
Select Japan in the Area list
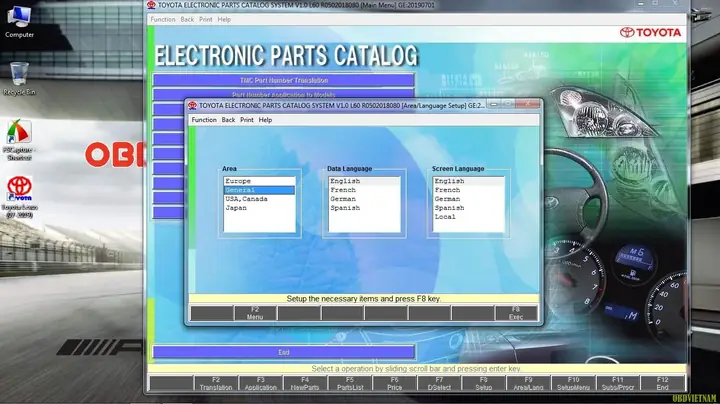259,208
